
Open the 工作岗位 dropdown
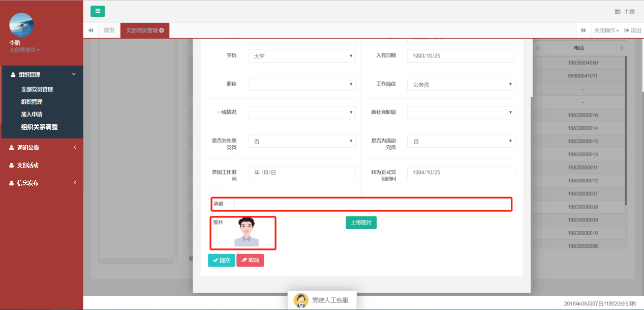[x=461, y=84]
